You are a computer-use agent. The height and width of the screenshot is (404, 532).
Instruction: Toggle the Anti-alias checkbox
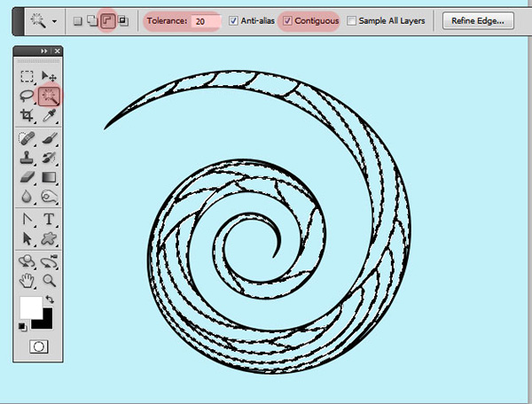pyautogui.click(x=233, y=20)
